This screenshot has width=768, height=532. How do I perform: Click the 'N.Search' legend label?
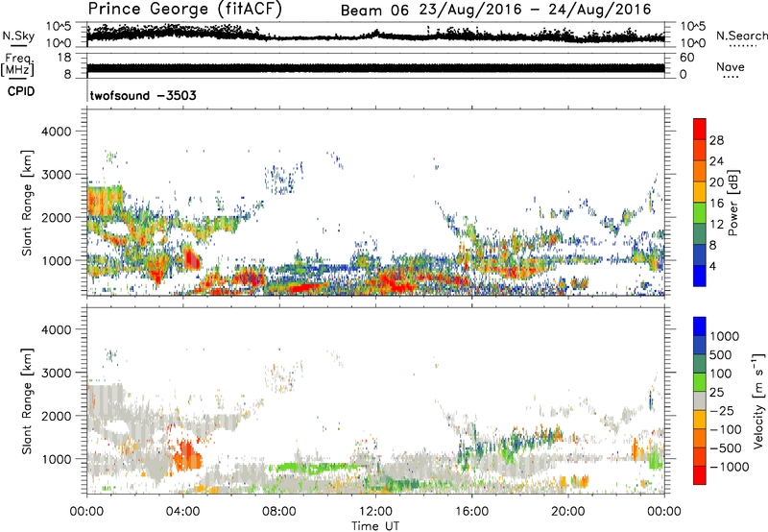point(741,36)
